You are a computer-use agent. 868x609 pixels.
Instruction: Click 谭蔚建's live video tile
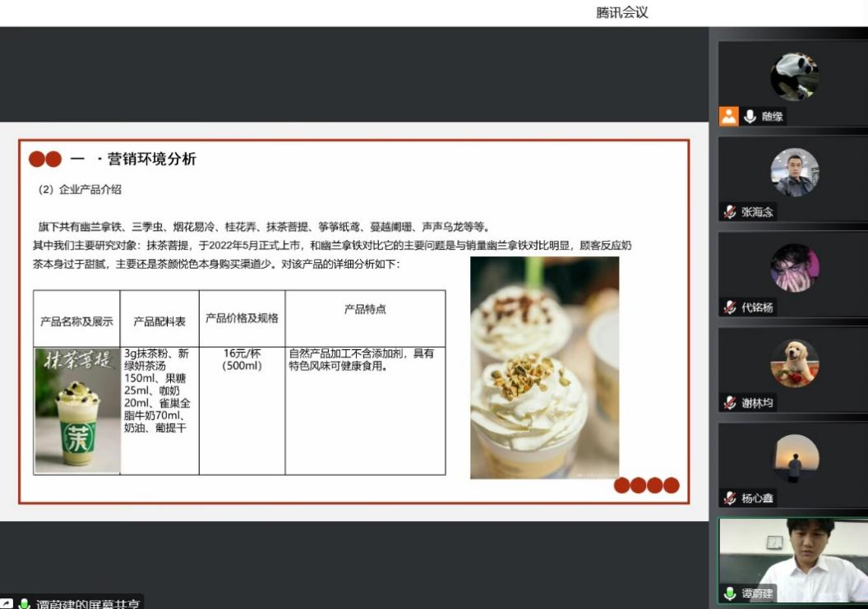[794, 555]
